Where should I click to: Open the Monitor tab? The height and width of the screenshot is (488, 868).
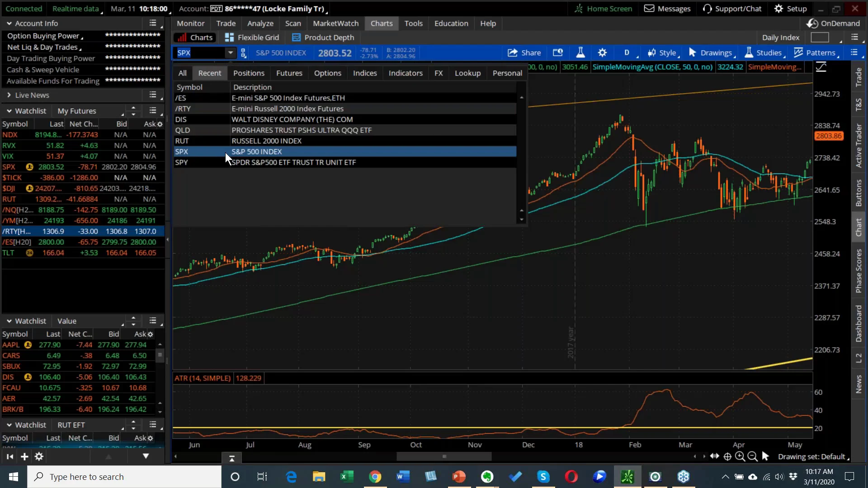190,23
